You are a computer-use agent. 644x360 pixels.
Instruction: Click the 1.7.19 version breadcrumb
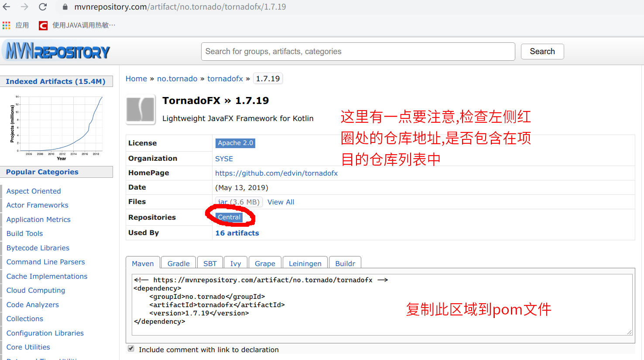[x=268, y=79]
